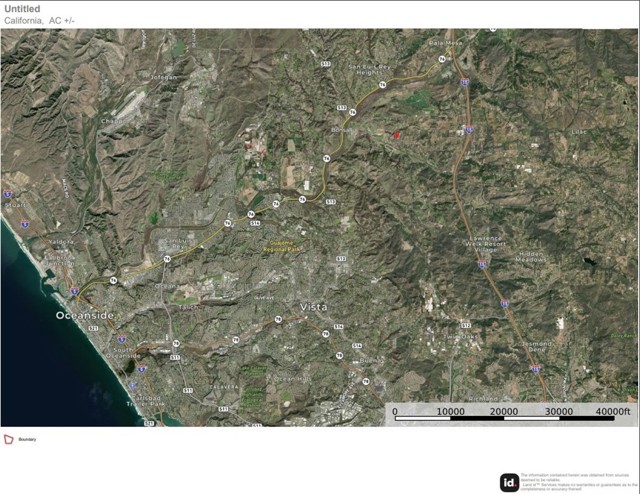The image size is (640, 494).
Task: Click the Hidden Meadows place label
Action: (x=531, y=256)
